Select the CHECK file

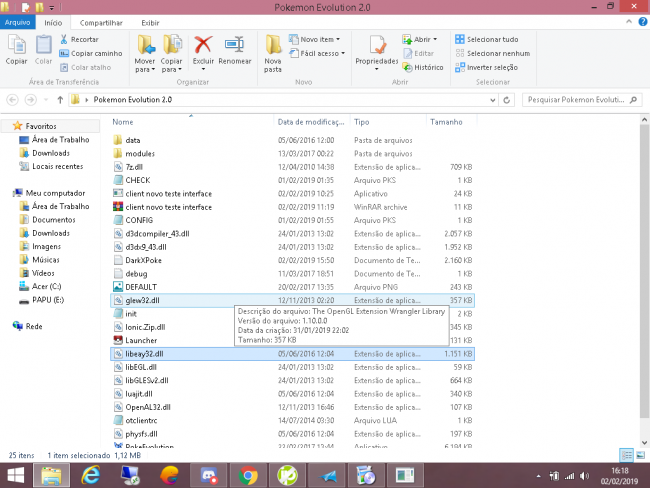tap(292, 180)
